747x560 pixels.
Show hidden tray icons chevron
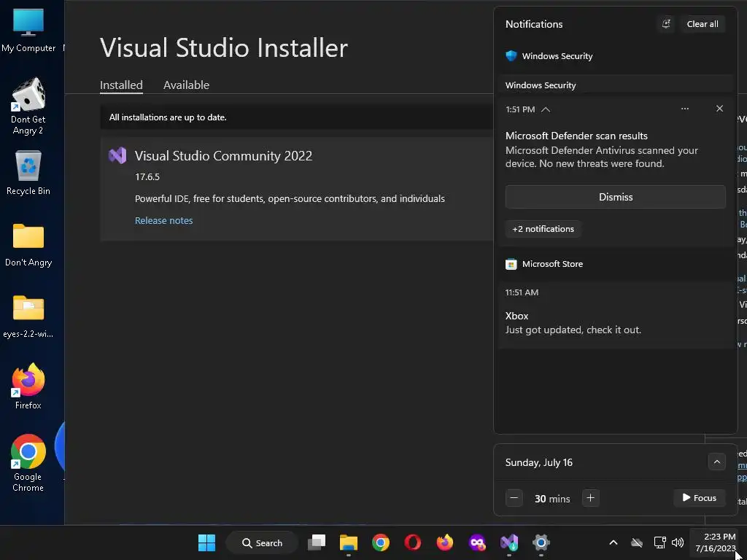[614, 542]
